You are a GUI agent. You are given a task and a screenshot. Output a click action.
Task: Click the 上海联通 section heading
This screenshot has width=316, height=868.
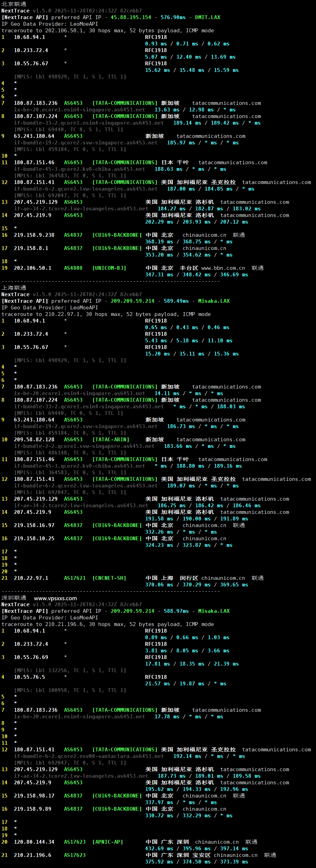point(14,288)
